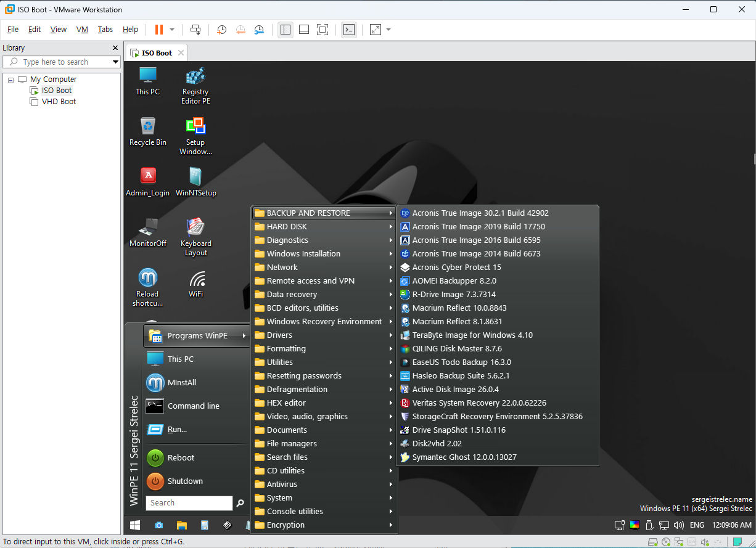Open Registry Editor PE desktop icon
756x548 pixels.
195,85
